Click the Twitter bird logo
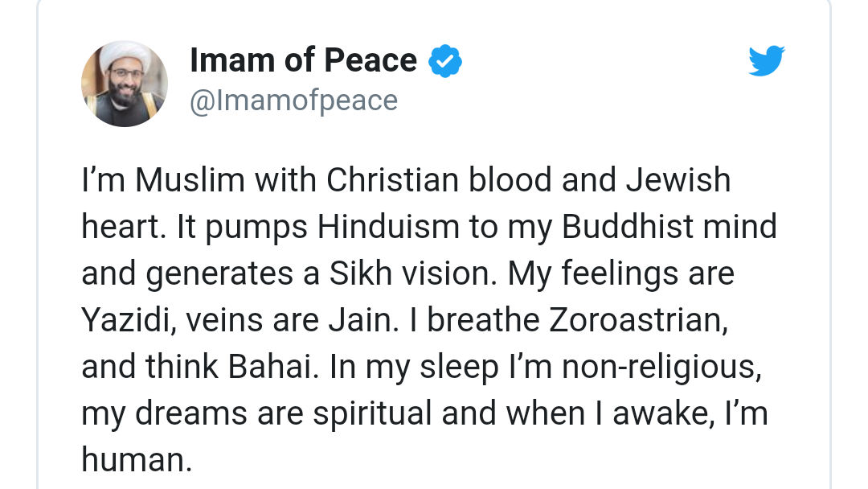Viewport: 868px width, 489px height. tap(766, 62)
